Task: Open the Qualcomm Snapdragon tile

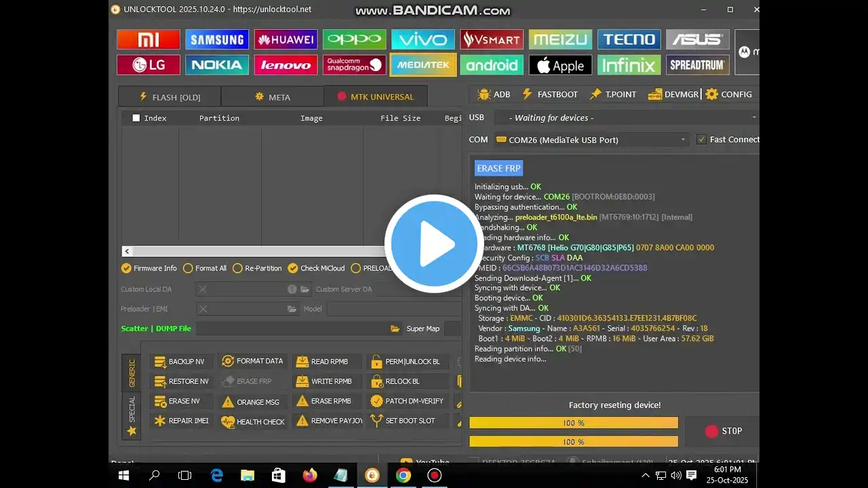Action: tap(355, 65)
